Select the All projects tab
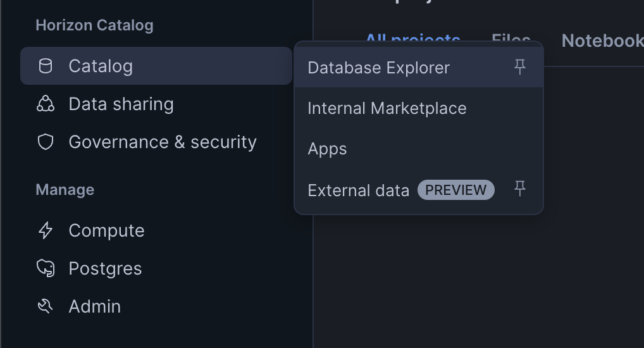Image resolution: width=644 pixels, height=348 pixels. tap(412, 39)
